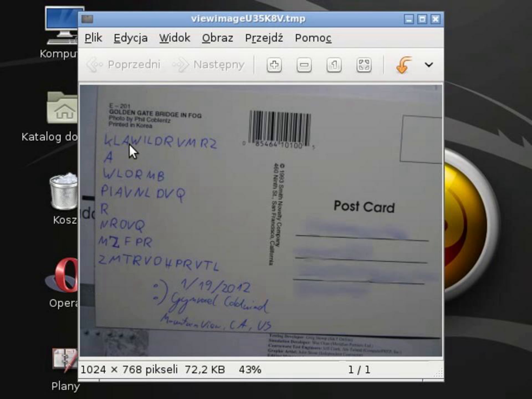Open the Pomoc menu
This screenshot has height=399, width=532.
[313, 38]
